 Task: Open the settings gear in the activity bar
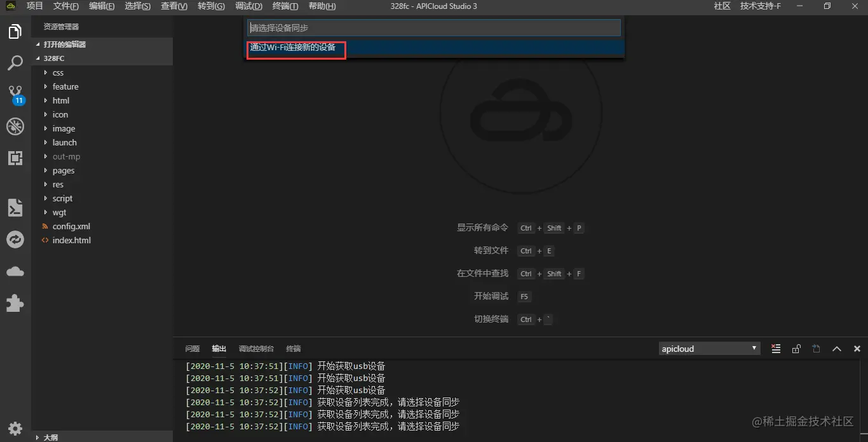[x=15, y=427]
